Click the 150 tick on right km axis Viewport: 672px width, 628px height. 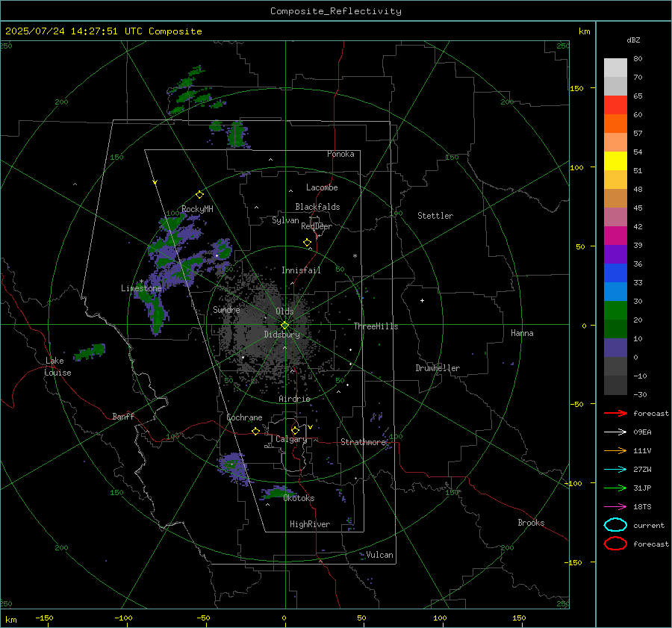coord(576,88)
